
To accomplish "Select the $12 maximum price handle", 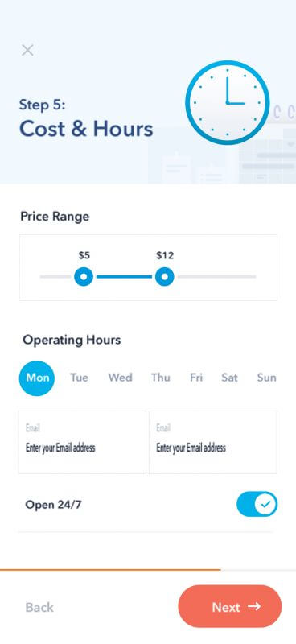I will point(165,277).
